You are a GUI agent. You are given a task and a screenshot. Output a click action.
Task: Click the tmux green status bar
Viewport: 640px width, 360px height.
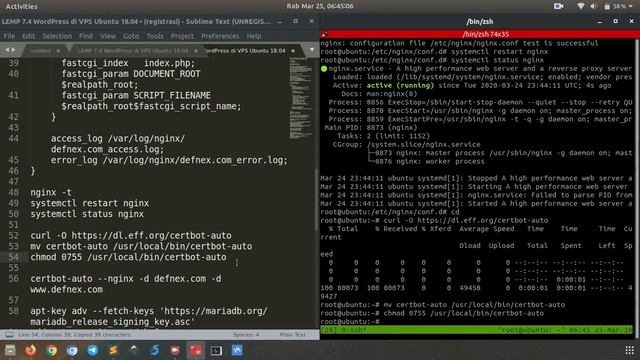pyautogui.click(x=477, y=330)
